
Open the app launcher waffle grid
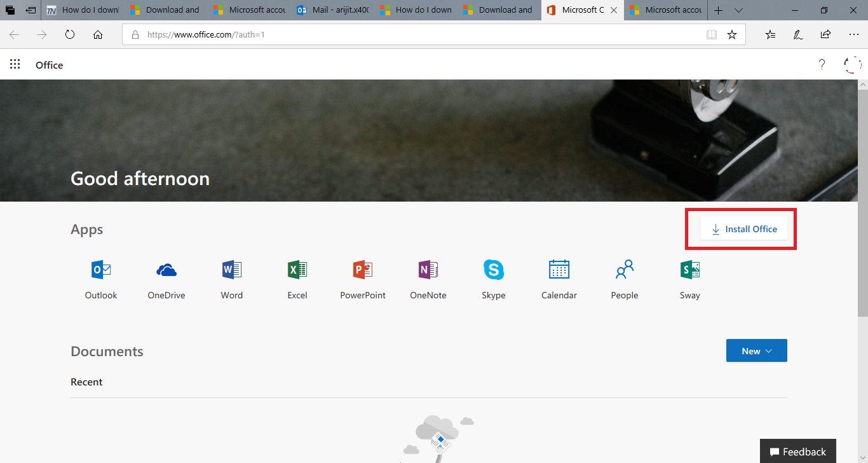click(15, 64)
